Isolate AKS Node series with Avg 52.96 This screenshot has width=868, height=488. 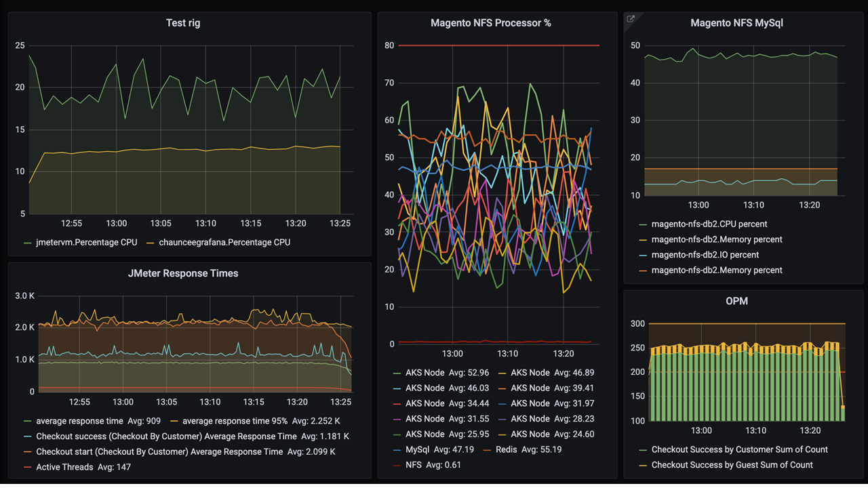tap(441, 373)
